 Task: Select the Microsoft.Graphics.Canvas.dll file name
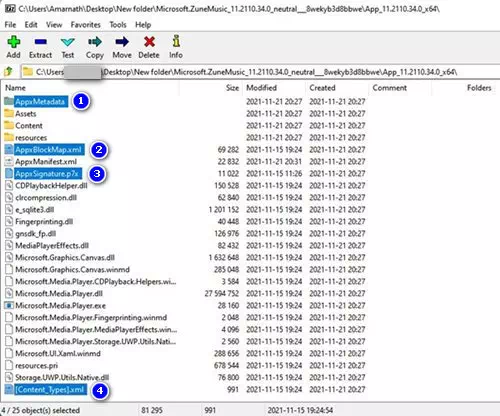65,258
